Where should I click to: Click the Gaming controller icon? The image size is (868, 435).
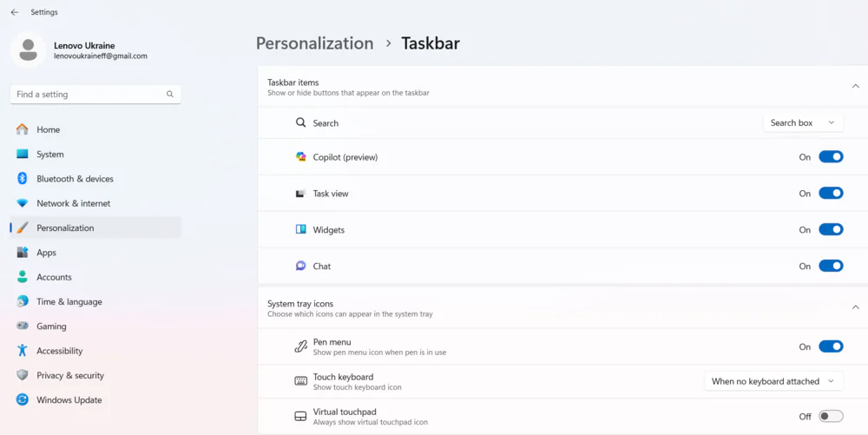tap(23, 326)
